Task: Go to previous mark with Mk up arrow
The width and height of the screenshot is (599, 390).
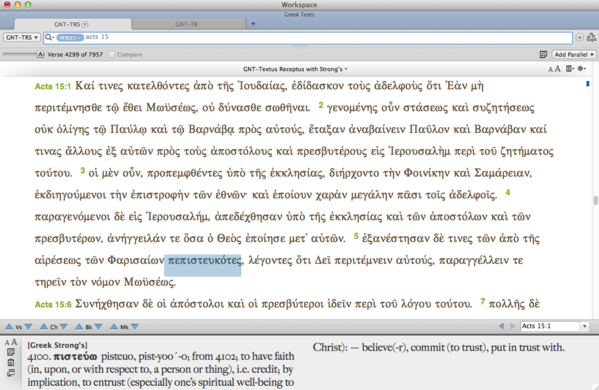Action: [x=114, y=327]
